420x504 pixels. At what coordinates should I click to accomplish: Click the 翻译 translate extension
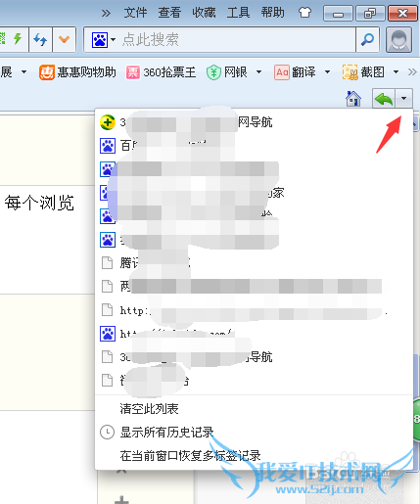[x=295, y=72]
